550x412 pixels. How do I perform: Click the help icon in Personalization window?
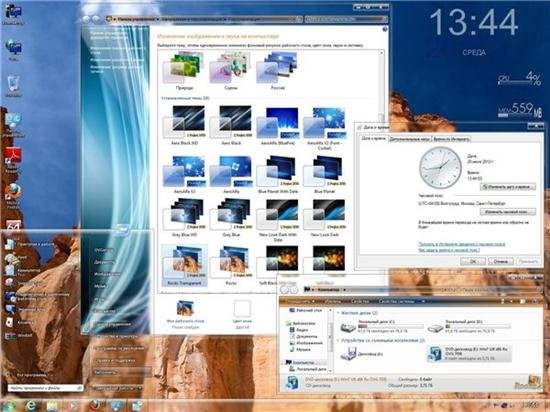click(x=385, y=29)
